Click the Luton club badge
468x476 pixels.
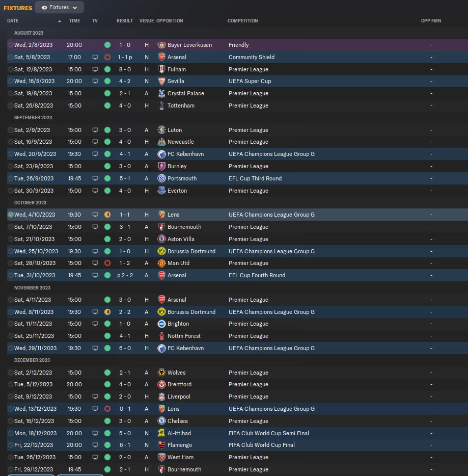tap(161, 130)
